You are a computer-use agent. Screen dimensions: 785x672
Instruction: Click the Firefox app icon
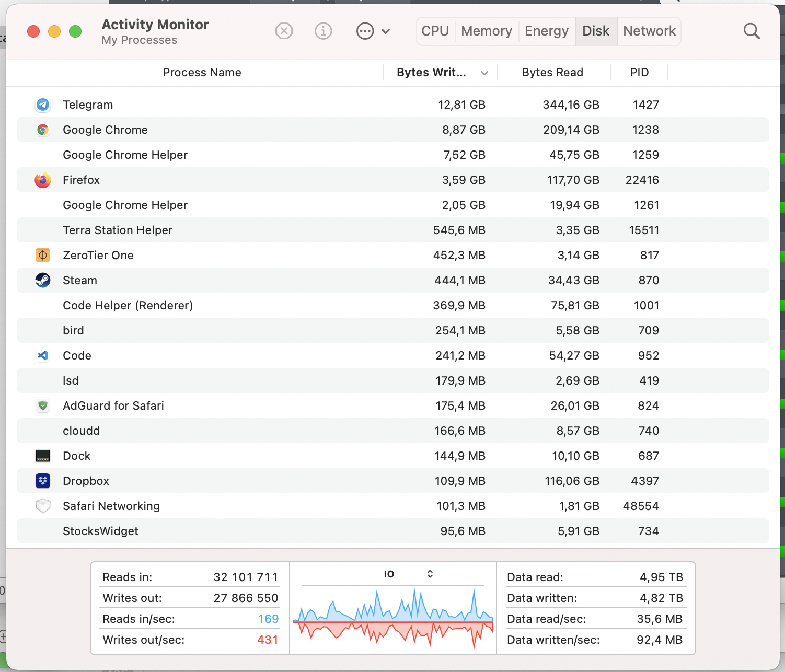43,180
